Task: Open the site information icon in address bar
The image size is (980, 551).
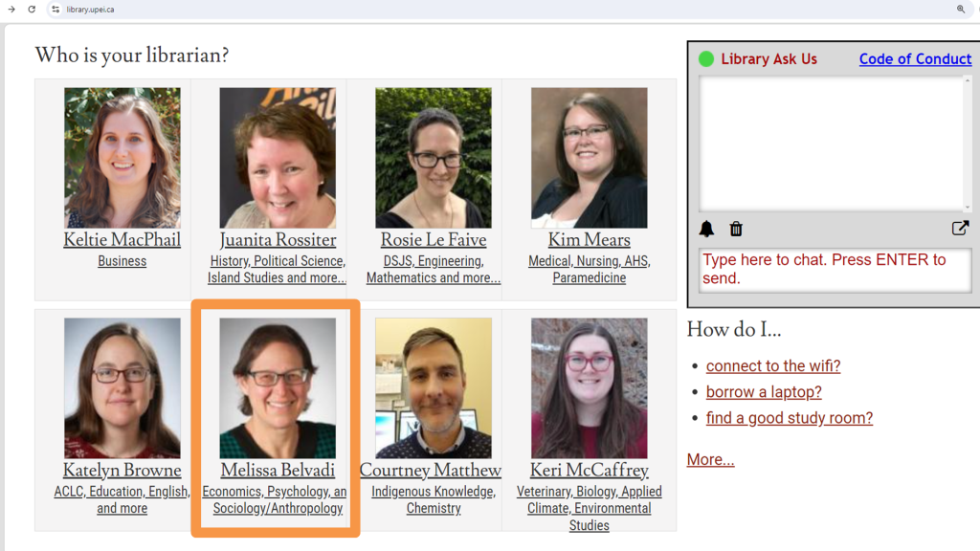Action: click(x=56, y=10)
